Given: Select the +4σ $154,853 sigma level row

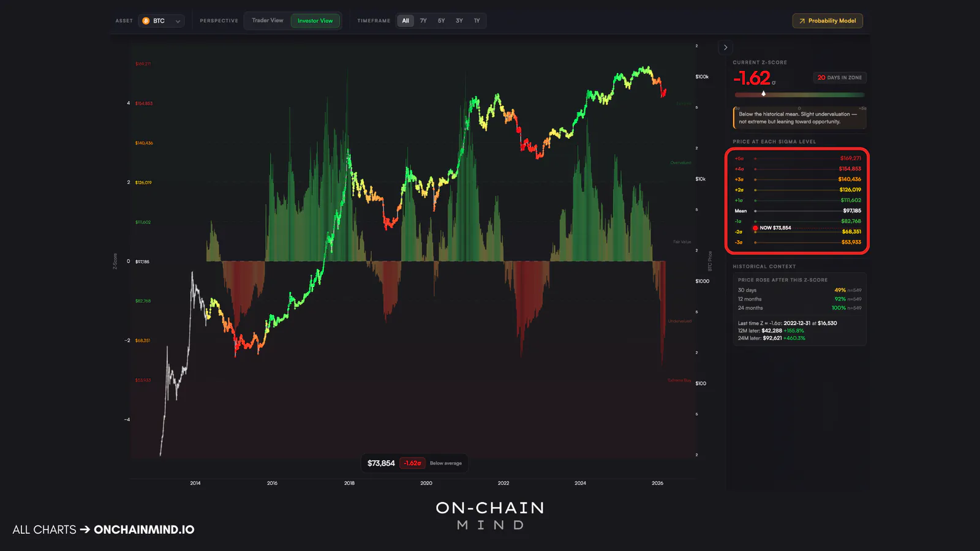Looking at the screenshot, I should (797, 169).
